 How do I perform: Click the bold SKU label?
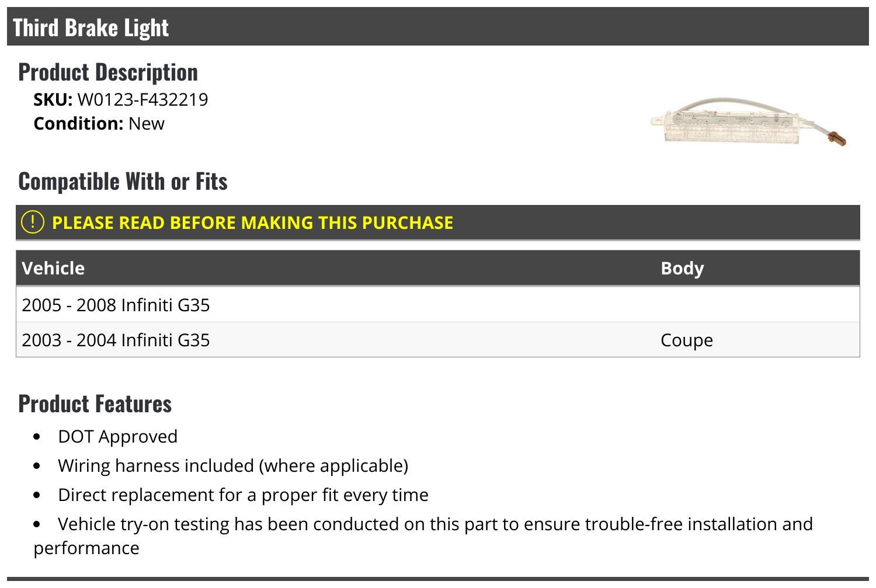pos(53,99)
